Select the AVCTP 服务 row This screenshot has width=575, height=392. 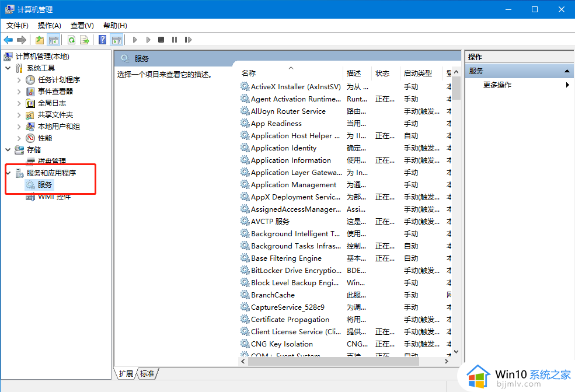click(x=346, y=221)
